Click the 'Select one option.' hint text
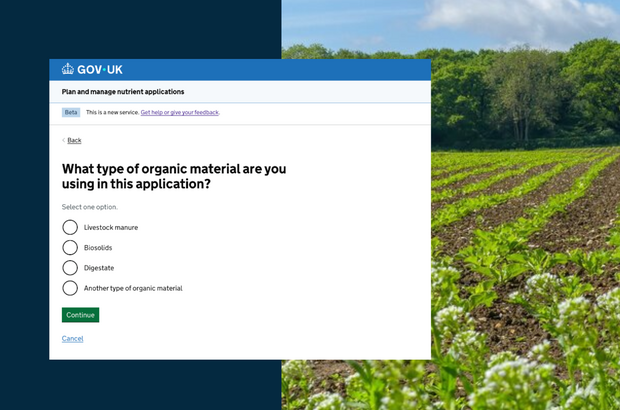Screen dimensions: 620x410 point(90,207)
